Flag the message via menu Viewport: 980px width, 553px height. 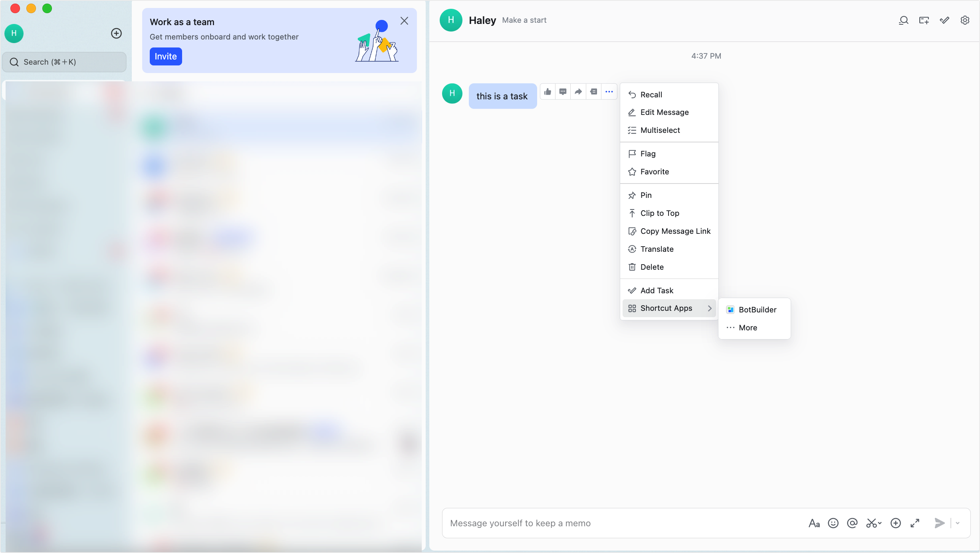point(669,154)
